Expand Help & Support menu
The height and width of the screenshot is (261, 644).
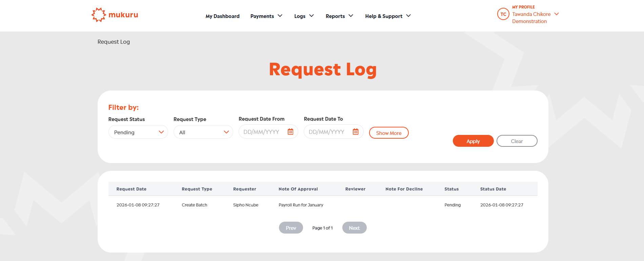click(388, 16)
